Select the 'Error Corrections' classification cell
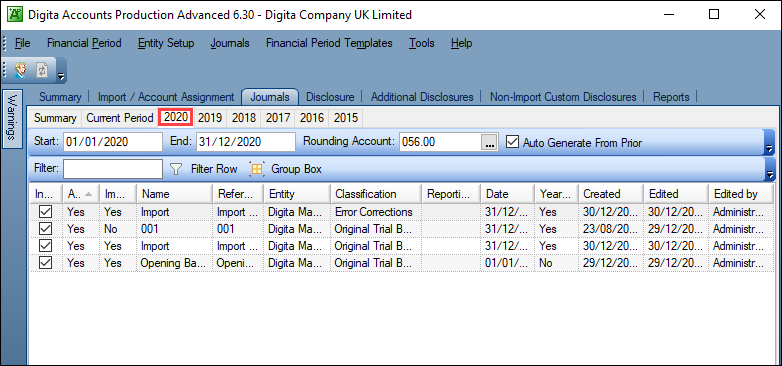Viewport: 782px width, 366px height. click(376, 212)
